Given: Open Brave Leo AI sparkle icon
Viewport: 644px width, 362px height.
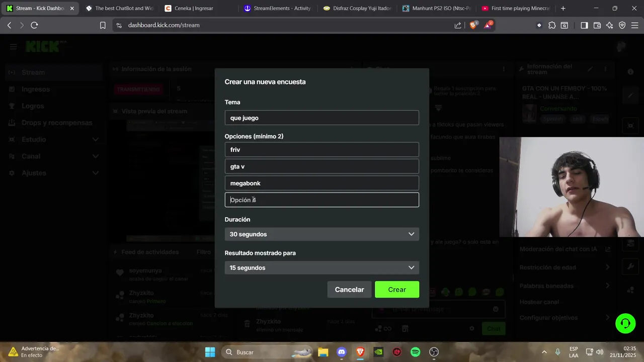Looking at the screenshot, I should (610, 25).
